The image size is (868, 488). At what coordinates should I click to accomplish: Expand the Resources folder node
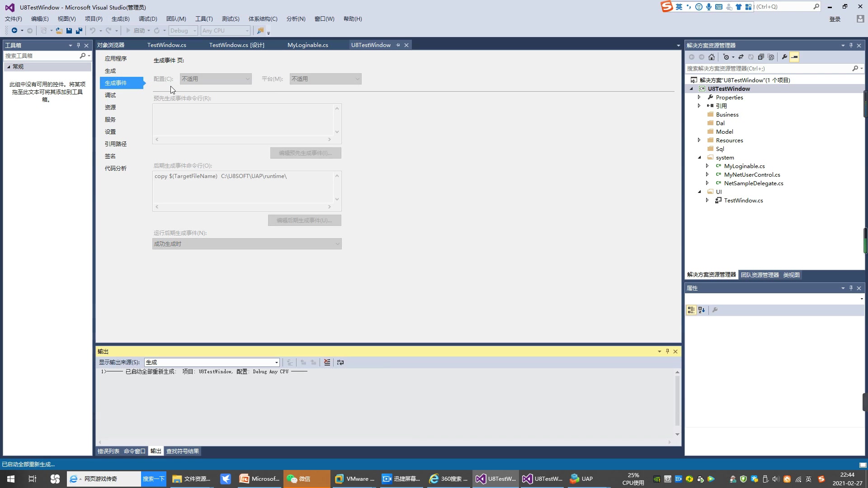[x=699, y=140]
